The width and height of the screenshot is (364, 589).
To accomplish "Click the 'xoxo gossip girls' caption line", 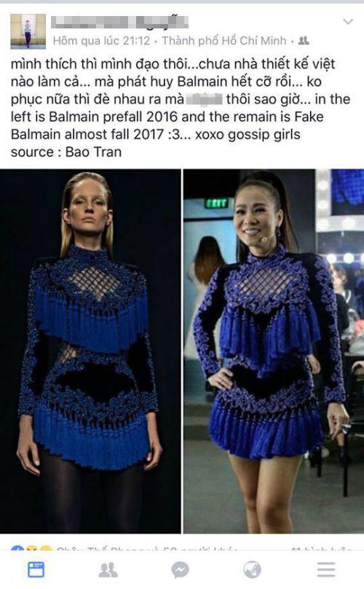I will (248, 134).
